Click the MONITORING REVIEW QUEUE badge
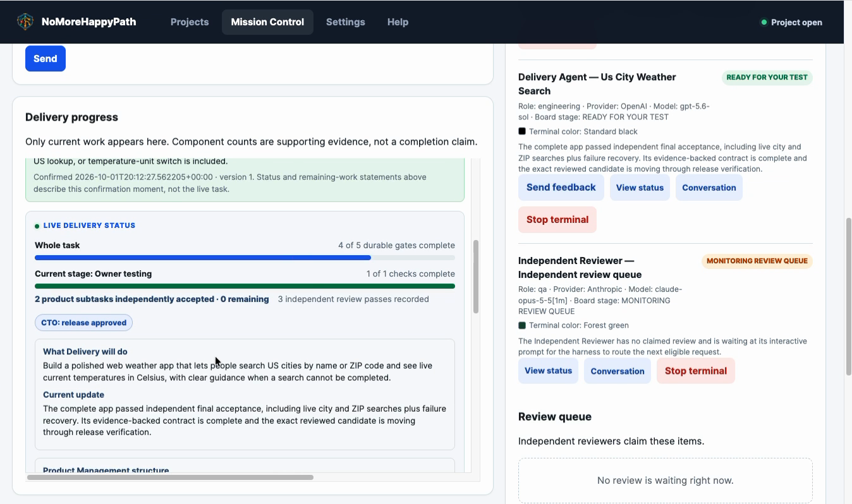The width and height of the screenshot is (852, 504). pos(757,261)
